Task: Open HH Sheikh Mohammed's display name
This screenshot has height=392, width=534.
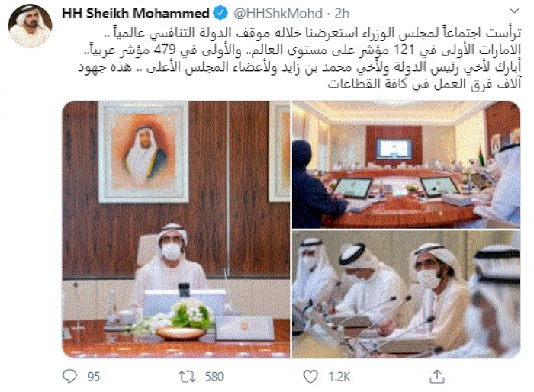Action: (136, 13)
